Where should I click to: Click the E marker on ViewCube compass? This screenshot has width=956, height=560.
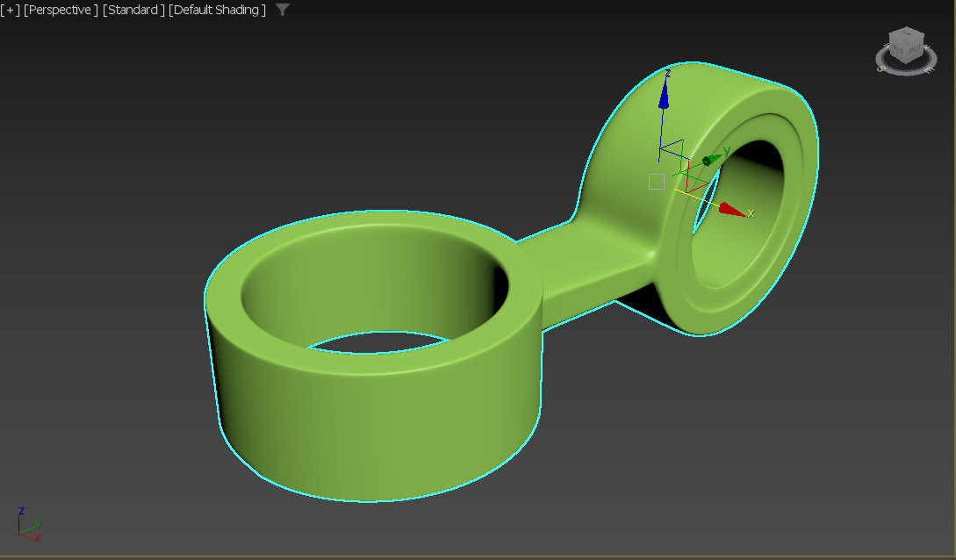[929, 68]
